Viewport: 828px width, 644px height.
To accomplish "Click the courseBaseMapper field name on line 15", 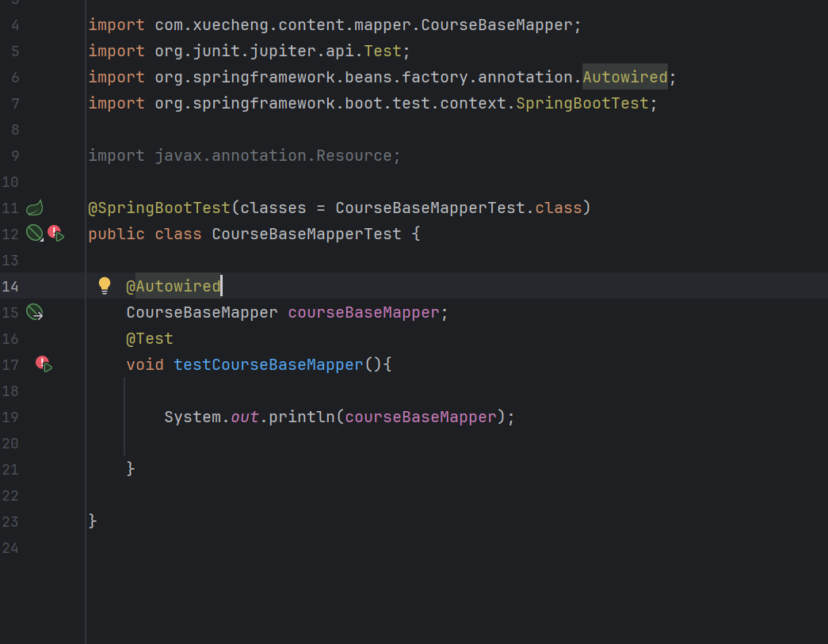I will click(x=364, y=313).
